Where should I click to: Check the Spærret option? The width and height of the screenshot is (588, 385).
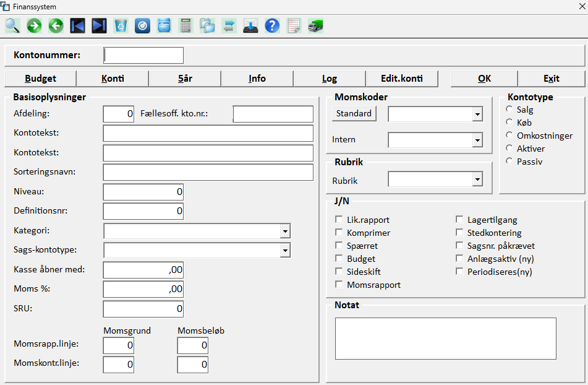coord(339,245)
